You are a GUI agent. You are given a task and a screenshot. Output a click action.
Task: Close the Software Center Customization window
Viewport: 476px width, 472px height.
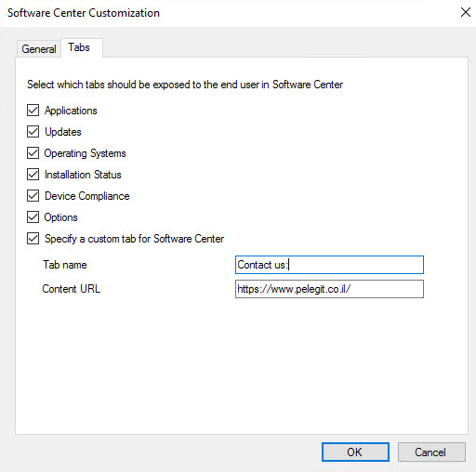[466, 13]
